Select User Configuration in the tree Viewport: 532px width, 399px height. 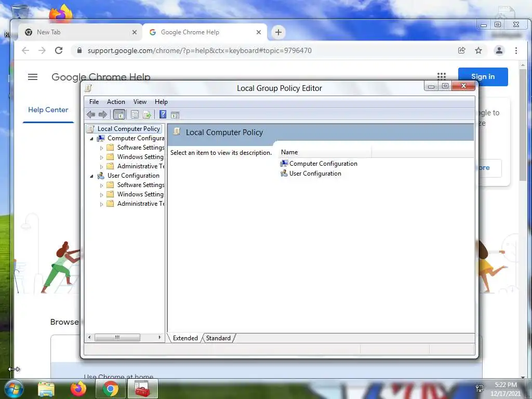[134, 176]
